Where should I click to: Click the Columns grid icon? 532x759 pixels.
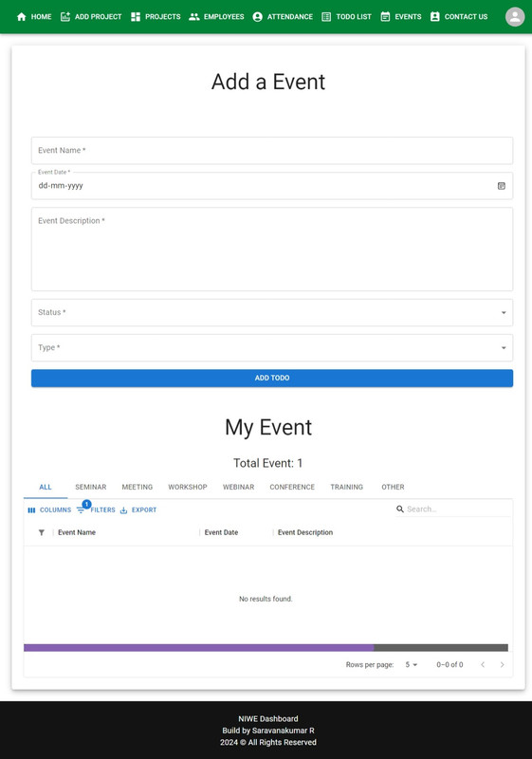tap(31, 510)
